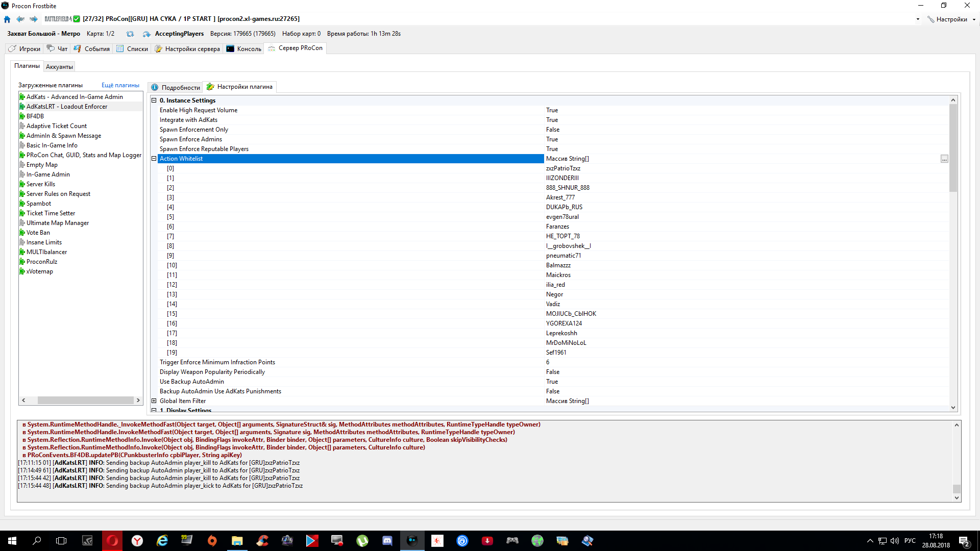Image resolution: width=980 pixels, height=551 pixels.
Task: Click the volume icon in system tray
Action: click(895, 541)
